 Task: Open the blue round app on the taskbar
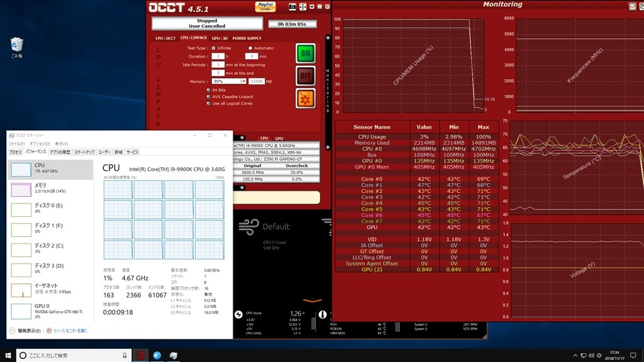[157, 356]
